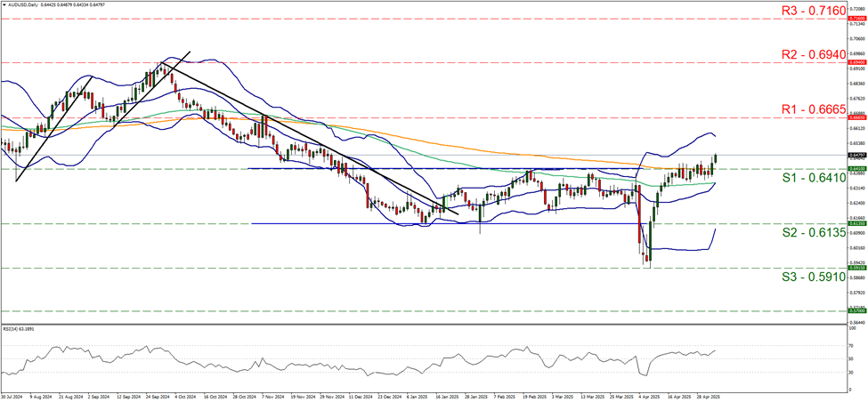Click the 4 Apr 2025 date label
The height and width of the screenshot is (402, 868).
click(648, 396)
